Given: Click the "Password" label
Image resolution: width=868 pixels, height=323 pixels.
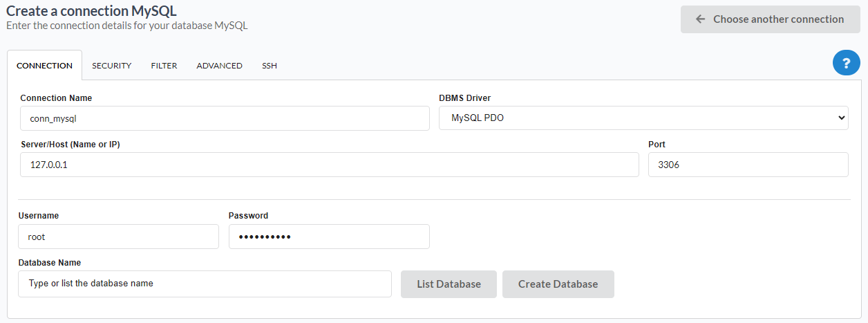Looking at the screenshot, I should (x=248, y=216).
